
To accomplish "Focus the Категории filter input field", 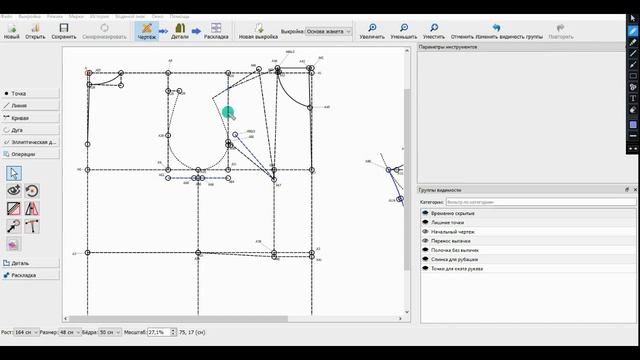I will [x=541, y=202].
